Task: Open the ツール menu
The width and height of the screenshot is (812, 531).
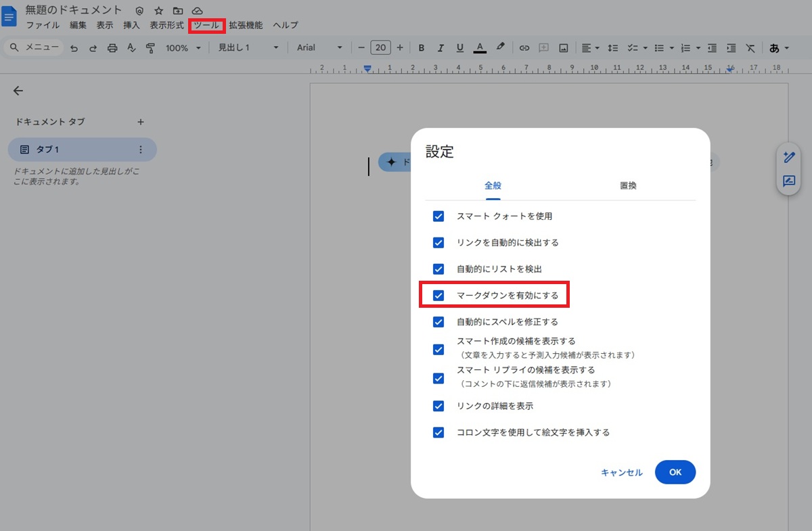Action: [206, 26]
